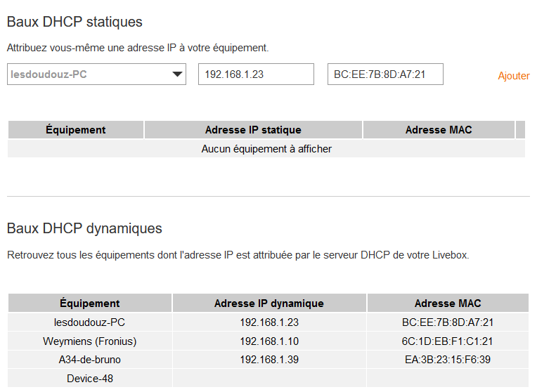Image resolution: width=556 pixels, height=392 pixels.
Task: Click the Adresse IP statique column header
Action: click(253, 130)
